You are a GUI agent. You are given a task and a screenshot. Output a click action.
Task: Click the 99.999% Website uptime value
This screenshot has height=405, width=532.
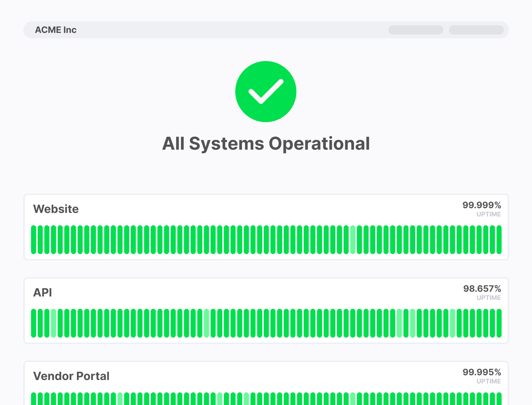[x=482, y=205]
